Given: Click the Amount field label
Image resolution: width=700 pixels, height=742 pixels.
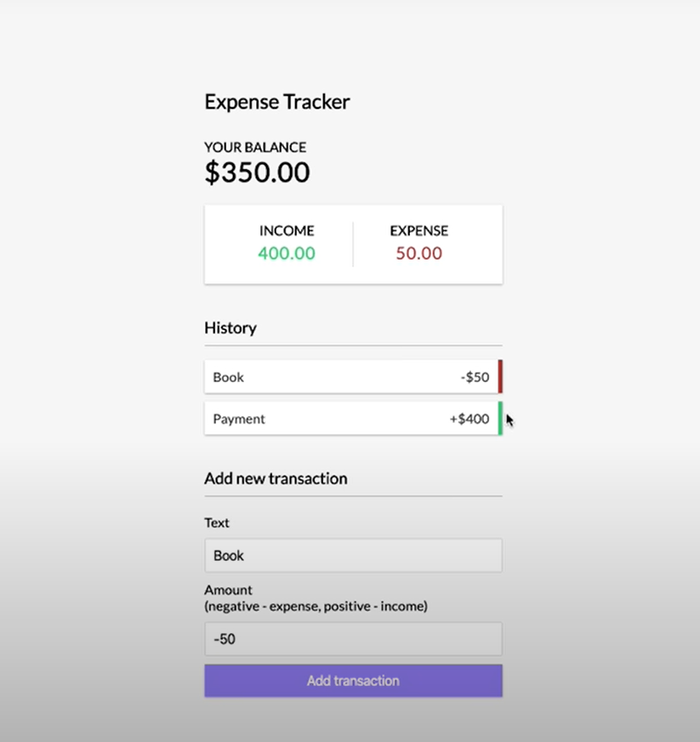Looking at the screenshot, I should tap(229, 590).
